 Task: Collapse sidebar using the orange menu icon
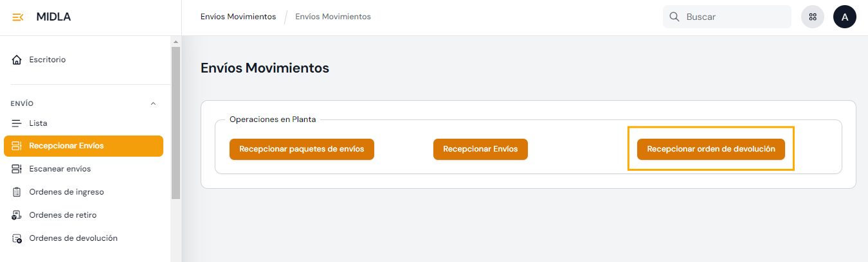coord(17,17)
